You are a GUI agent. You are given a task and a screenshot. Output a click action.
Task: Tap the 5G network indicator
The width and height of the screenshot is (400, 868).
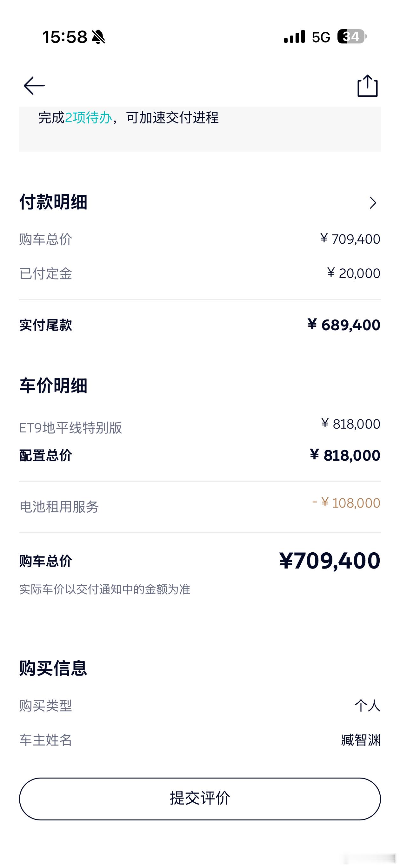pyautogui.click(x=321, y=37)
